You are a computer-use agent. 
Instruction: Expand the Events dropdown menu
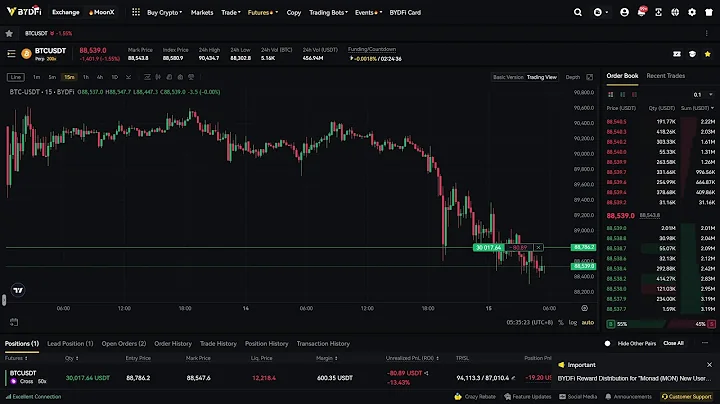tap(368, 12)
